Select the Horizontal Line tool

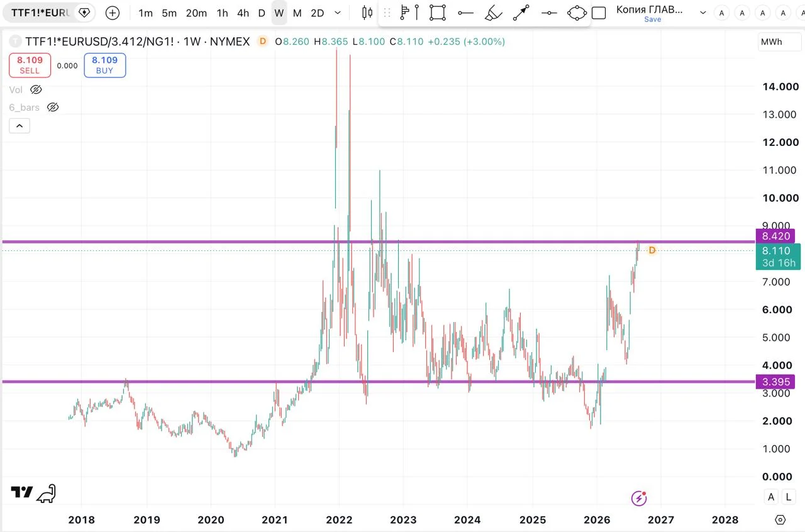click(549, 13)
